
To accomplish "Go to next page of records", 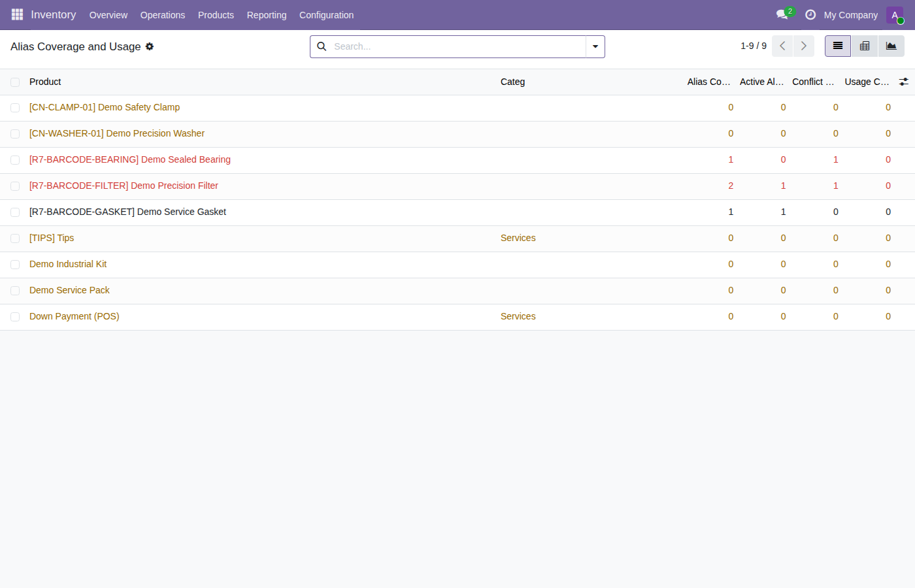I will tap(804, 46).
